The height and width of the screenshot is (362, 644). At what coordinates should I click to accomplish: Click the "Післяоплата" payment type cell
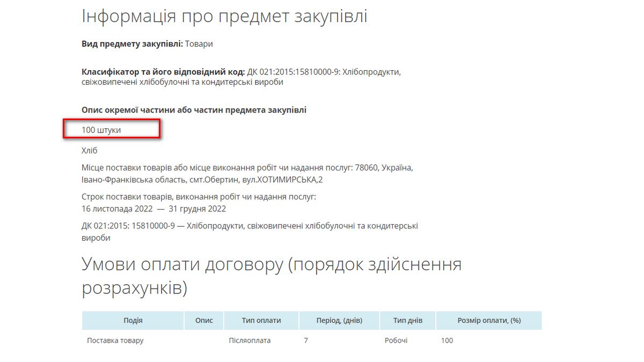250,341
